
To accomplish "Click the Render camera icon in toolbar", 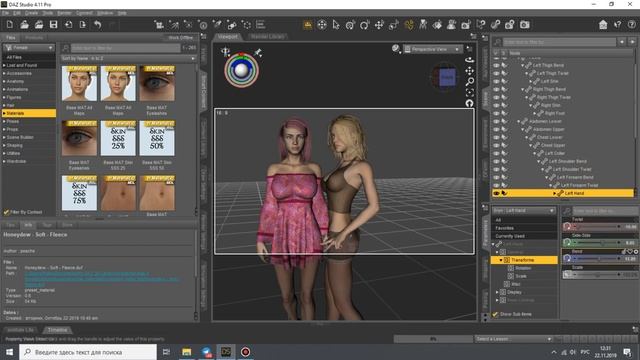I will pos(525,25).
